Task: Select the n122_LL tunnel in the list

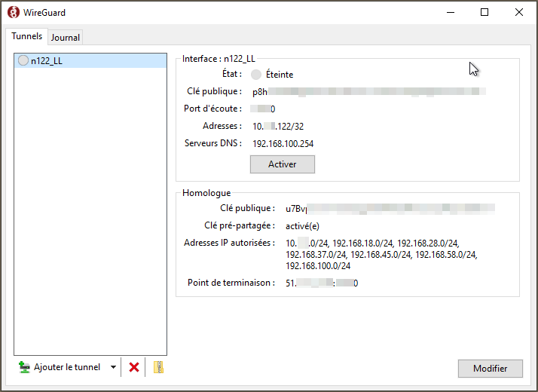Action: pos(47,60)
